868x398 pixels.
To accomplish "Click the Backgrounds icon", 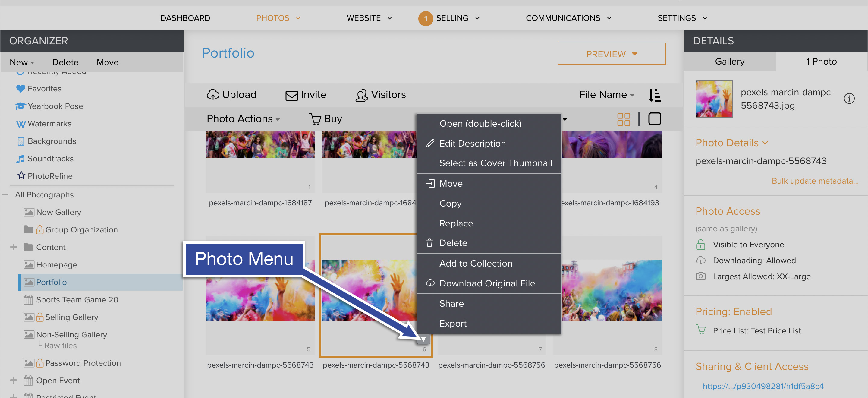I will 21,141.
